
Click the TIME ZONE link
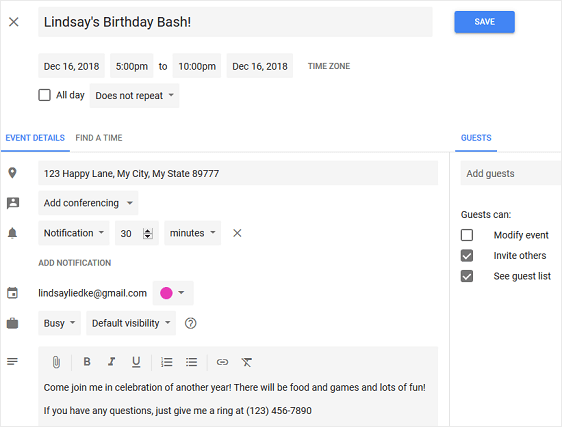pyautogui.click(x=329, y=66)
